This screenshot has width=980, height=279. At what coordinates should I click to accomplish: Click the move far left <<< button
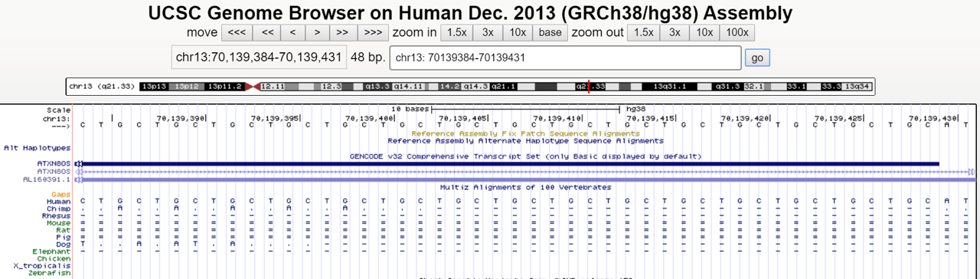(x=237, y=32)
